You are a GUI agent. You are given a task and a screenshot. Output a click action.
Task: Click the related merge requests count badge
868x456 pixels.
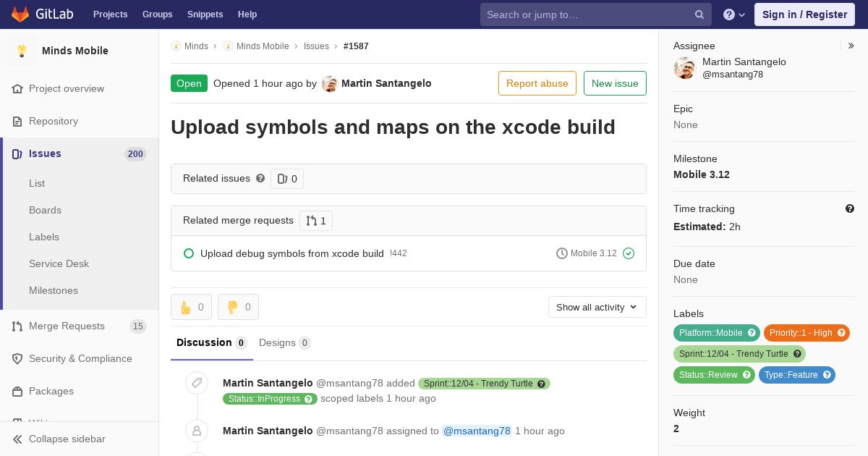(x=316, y=221)
